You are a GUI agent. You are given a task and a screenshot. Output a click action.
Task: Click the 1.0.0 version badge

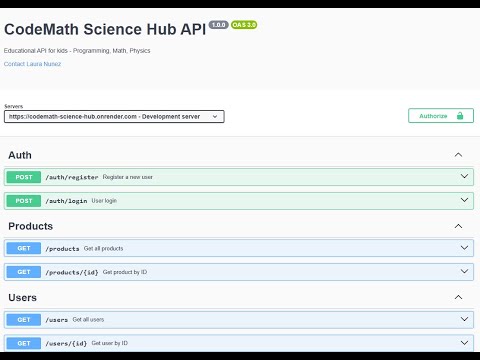point(218,25)
